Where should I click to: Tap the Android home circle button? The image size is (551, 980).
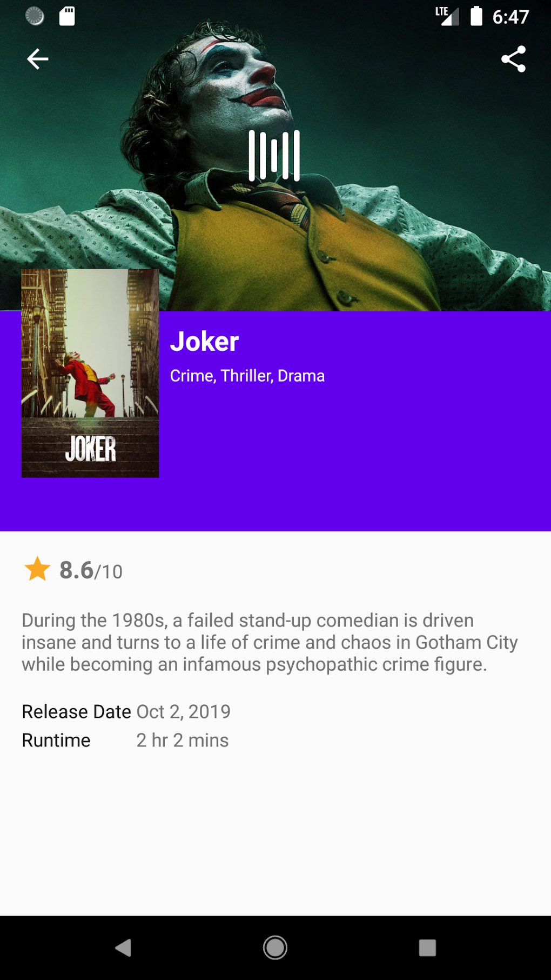click(x=275, y=948)
